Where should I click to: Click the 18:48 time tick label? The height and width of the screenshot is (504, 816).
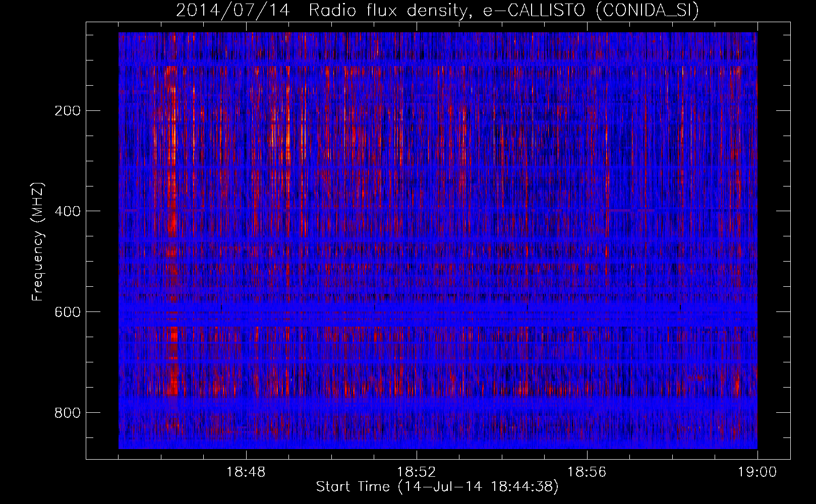(246, 472)
